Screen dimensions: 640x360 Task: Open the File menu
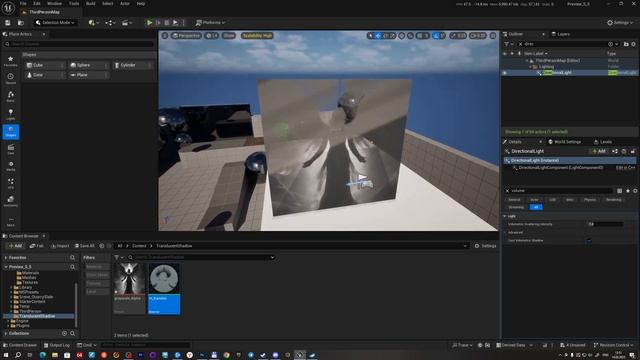coord(23,4)
